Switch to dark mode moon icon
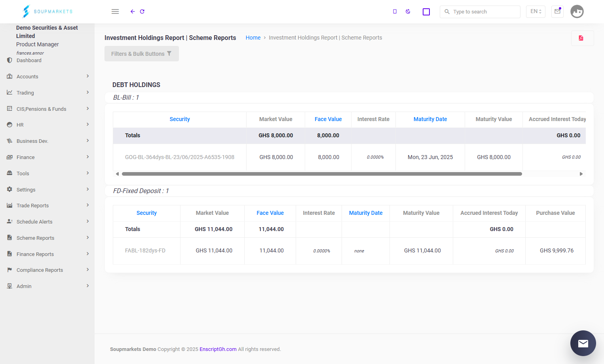 (408, 11)
